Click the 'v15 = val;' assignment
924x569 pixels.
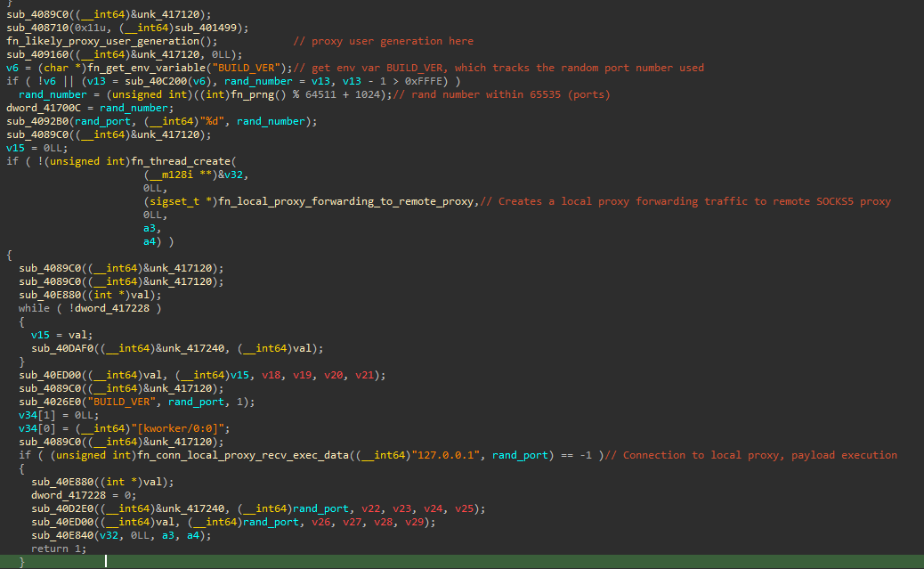[x=62, y=334]
